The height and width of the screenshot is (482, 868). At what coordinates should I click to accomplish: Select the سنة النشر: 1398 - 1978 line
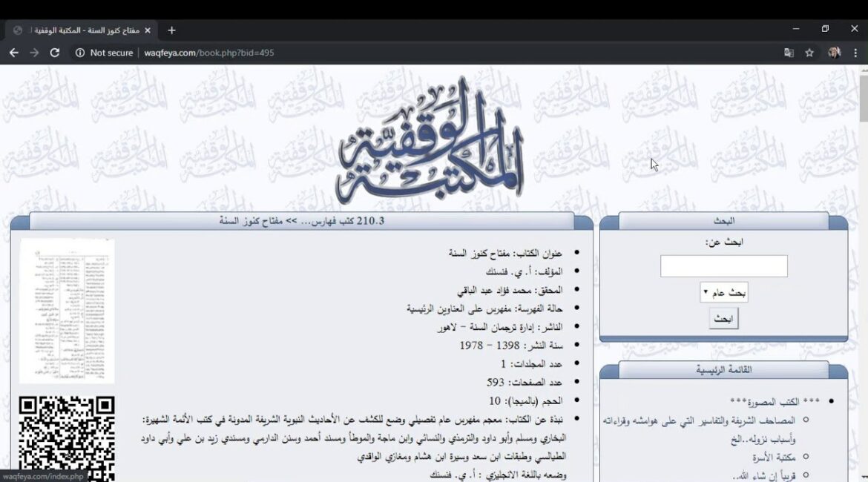point(511,346)
